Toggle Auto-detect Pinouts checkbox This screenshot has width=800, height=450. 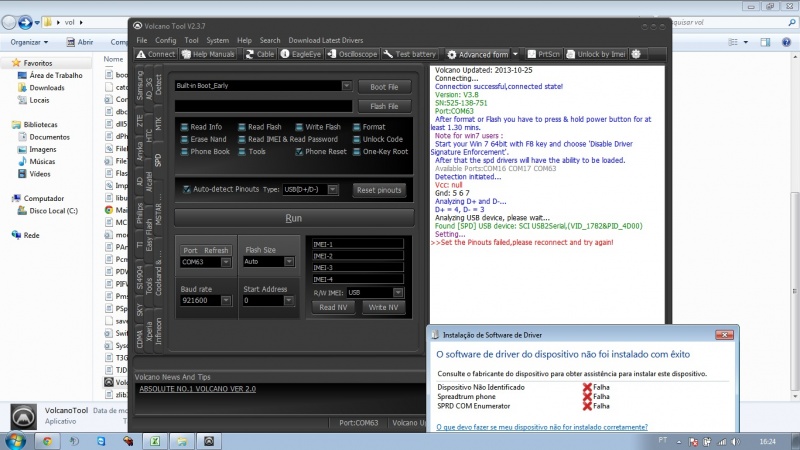pyautogui.click(x=187, y=189)
